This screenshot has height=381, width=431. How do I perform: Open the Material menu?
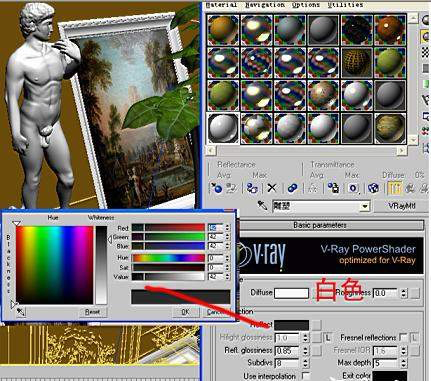click(x=221, y=5)
